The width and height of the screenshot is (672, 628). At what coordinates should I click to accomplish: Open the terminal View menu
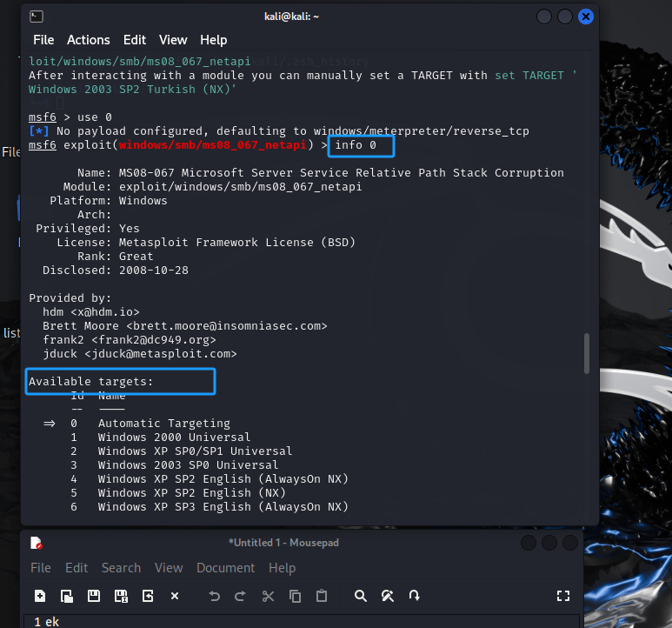tap(173, 40)
